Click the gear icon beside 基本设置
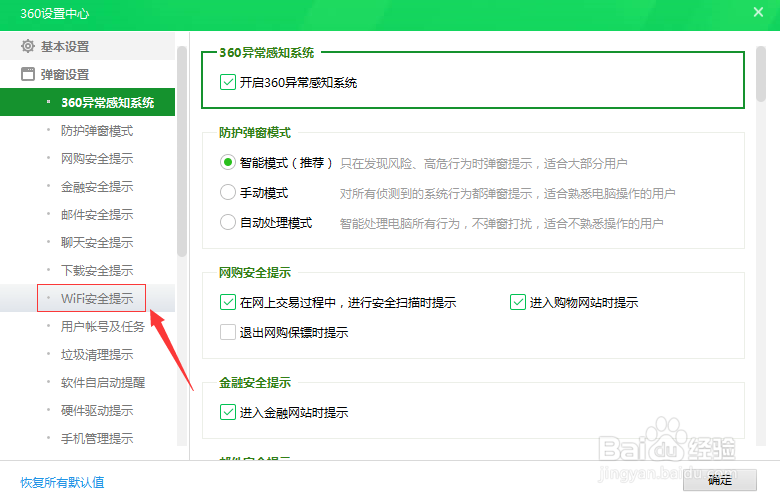The height and width of the screenshot is (500, 780). 28,46
